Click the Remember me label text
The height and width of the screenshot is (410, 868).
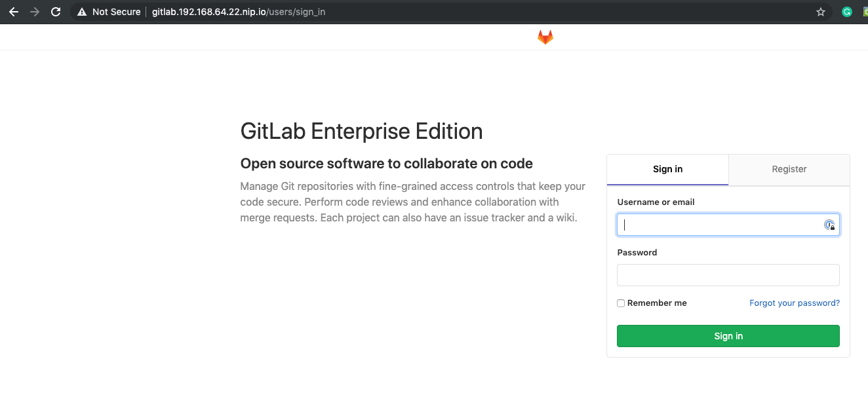(x=657, y=303)
